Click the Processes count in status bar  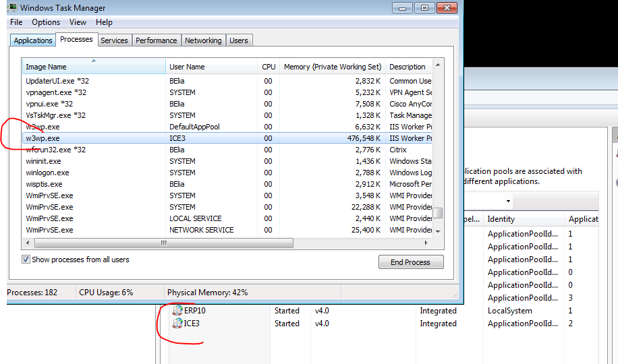[32, 293]
